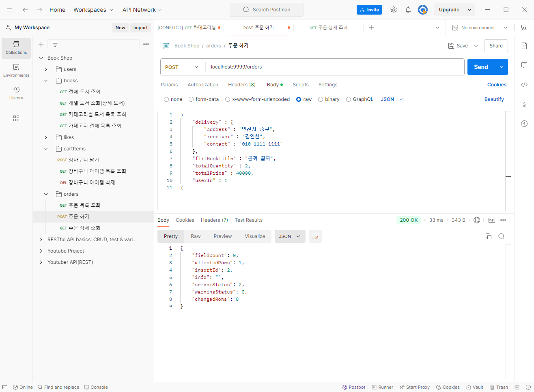Open the Trash in the status bar
Image resolution: width=534 pixels, height=392 pixels.
pyautogui.click(x=499, y=387)
